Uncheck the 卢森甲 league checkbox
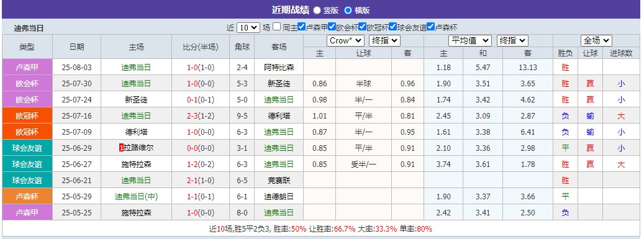The image size is (644, 239). tap(302, 27)
